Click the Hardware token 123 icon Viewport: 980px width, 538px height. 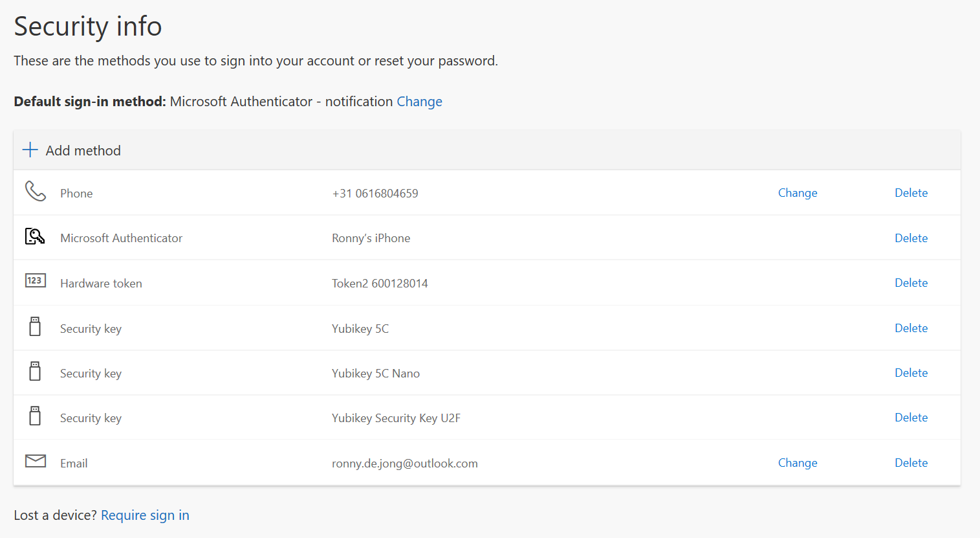(x=35, y=280)
